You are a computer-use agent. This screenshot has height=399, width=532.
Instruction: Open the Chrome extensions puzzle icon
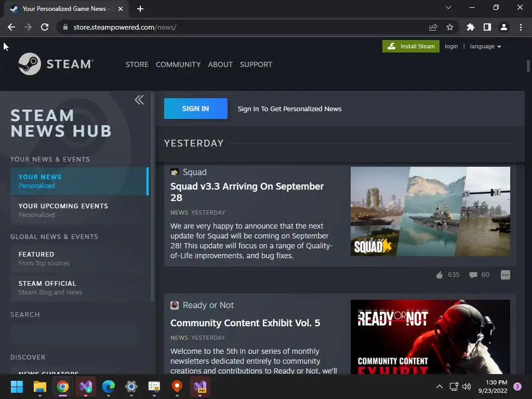pyautogui.click(x=471, y=27)
